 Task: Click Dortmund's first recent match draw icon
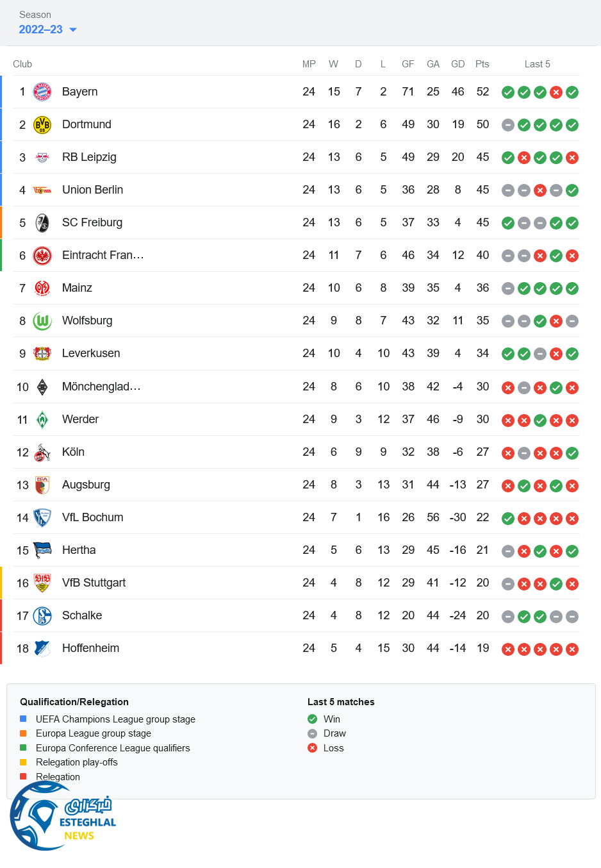tap(508, 125)
